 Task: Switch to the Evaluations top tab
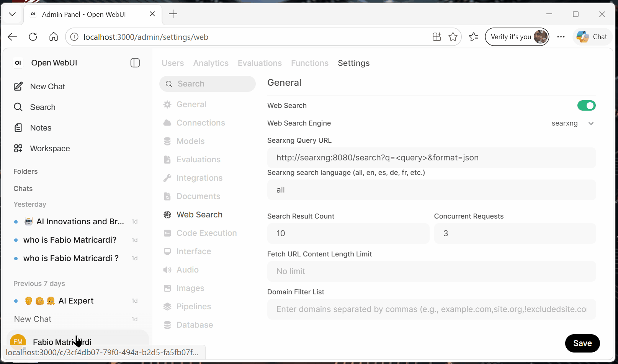tap(260, 63)
